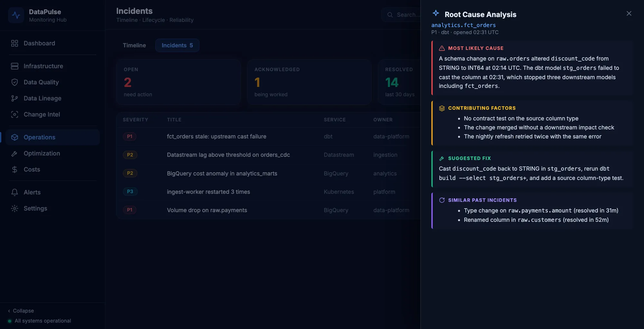Click the sparkle icon beside Root Cause Analysis
644x329 pixels.
click(x=436, y=13)
